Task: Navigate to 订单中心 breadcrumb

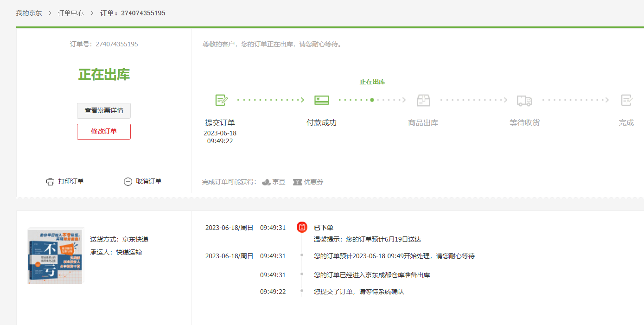Action: point(70,13)
